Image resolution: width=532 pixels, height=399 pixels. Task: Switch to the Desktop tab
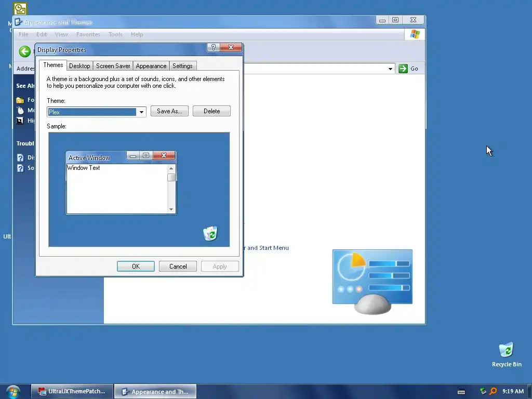click(79, 66)
